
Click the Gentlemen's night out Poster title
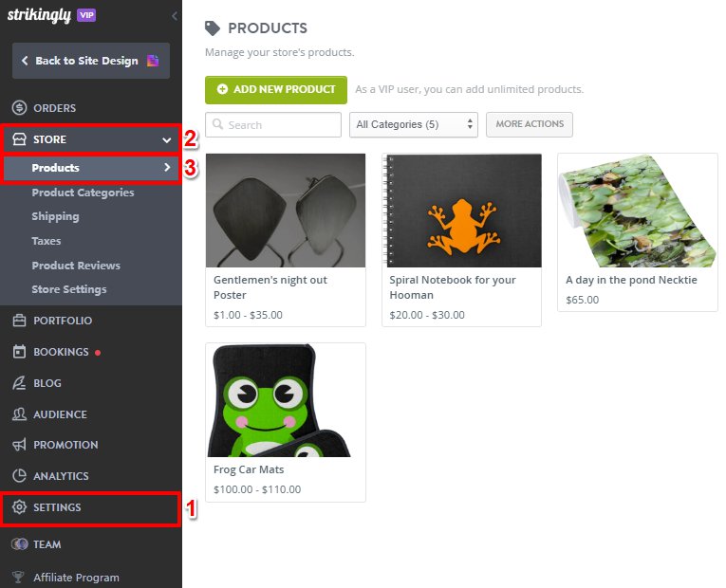[270, 287]
